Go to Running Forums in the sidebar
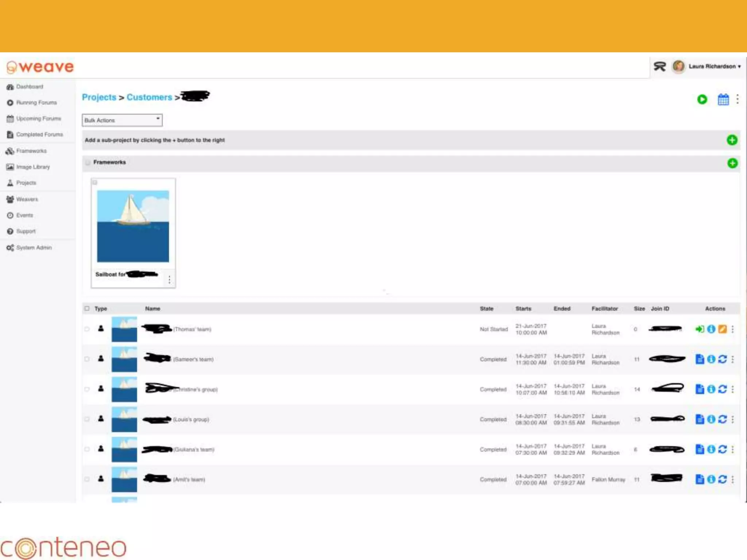This screenshot has width=747, height=560. pyautogui.click(x=36, y=102)
